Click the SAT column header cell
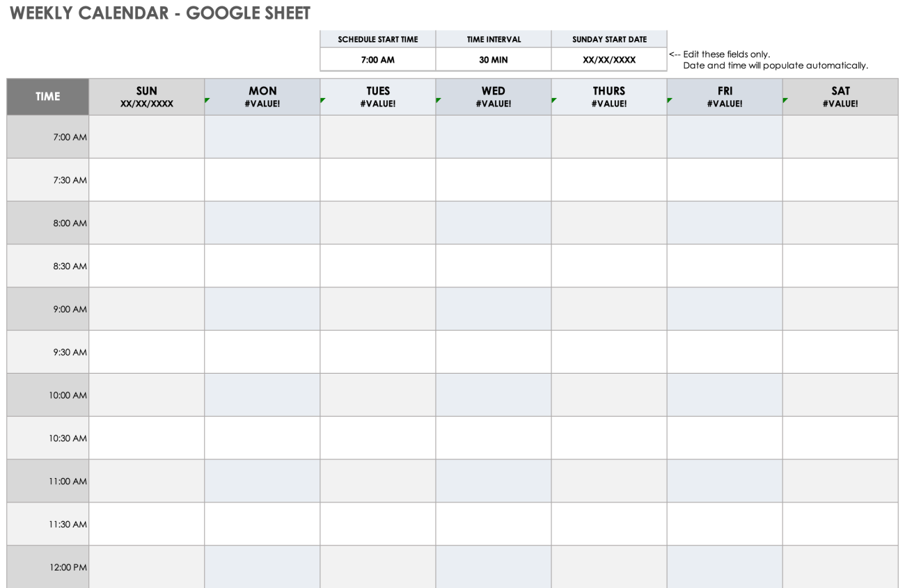The width and height of the screenshot is (905, 588). coord(840,97)
